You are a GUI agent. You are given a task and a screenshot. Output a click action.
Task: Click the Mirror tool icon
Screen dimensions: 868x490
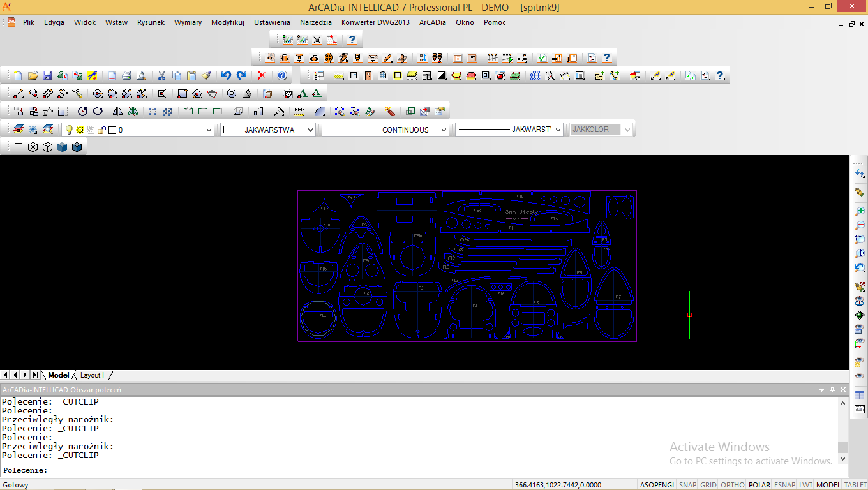pyautogui.click(x=117, y=111)
